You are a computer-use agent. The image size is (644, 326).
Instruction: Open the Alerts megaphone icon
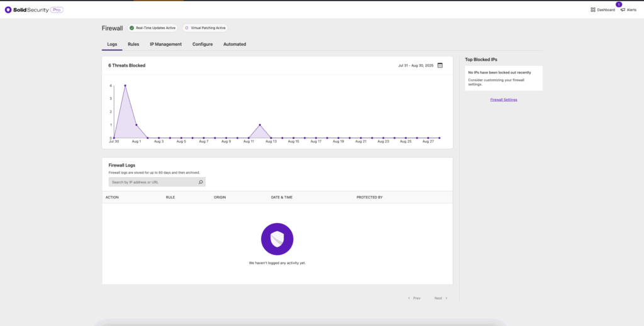pyautogui.click(x=623, y=10)
